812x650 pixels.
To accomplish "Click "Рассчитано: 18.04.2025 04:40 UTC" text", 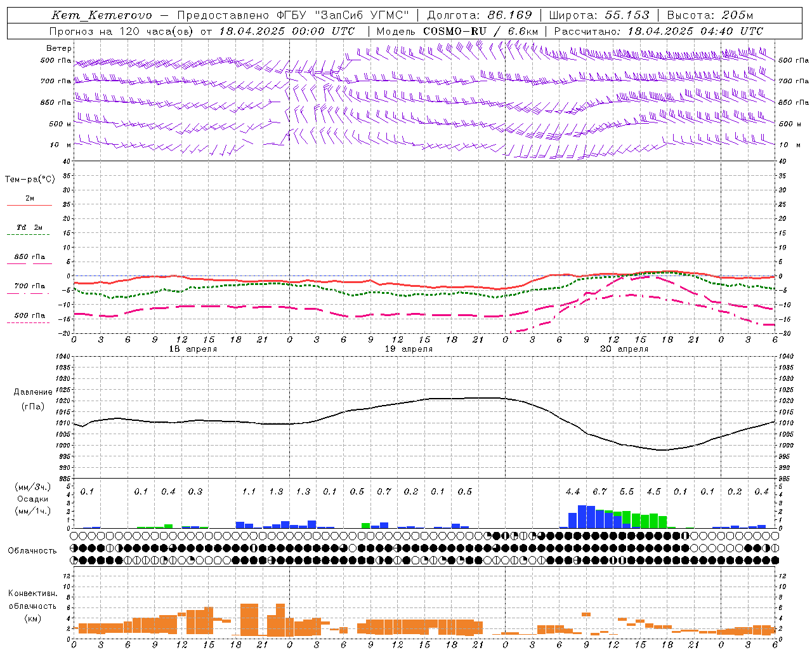I will (x=658, y=31).
